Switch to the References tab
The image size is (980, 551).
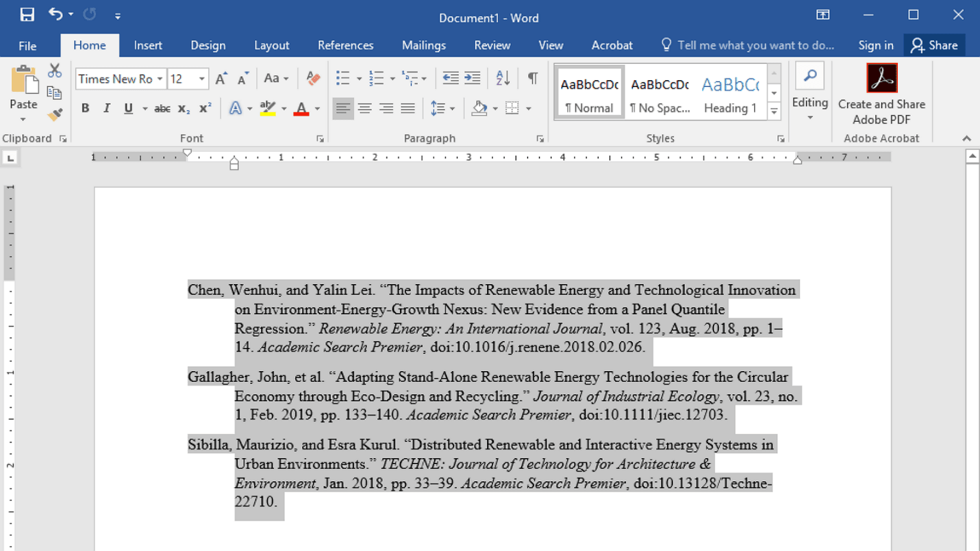(346, 46)
